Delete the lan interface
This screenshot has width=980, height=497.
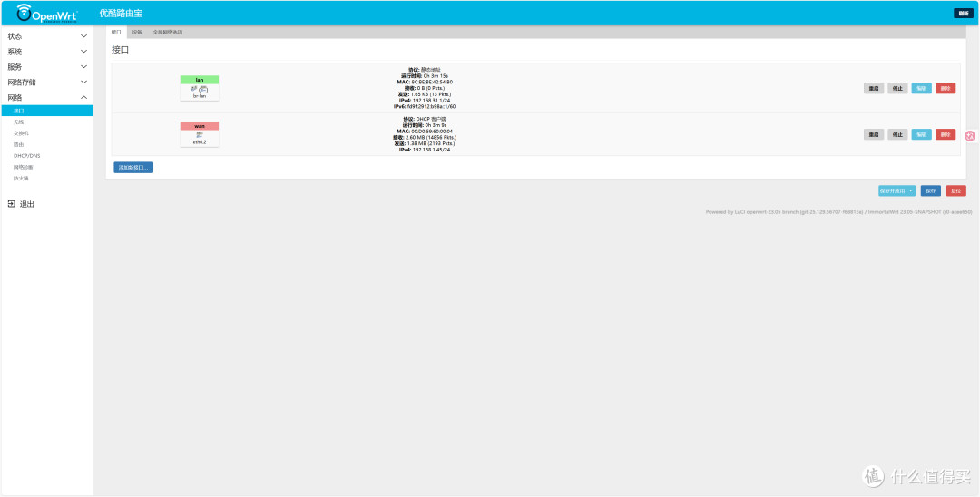(x=945, y=89)
